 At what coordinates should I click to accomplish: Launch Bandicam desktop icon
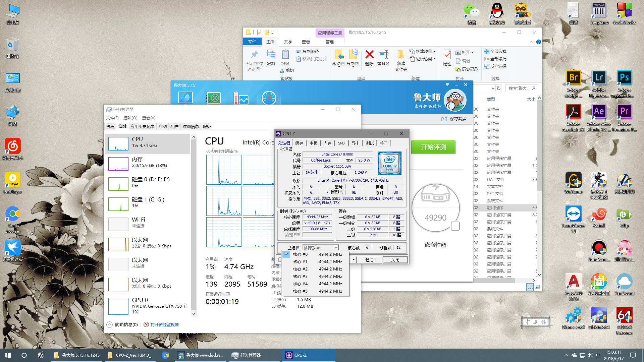pyautogui.click(x=599, y=251)
